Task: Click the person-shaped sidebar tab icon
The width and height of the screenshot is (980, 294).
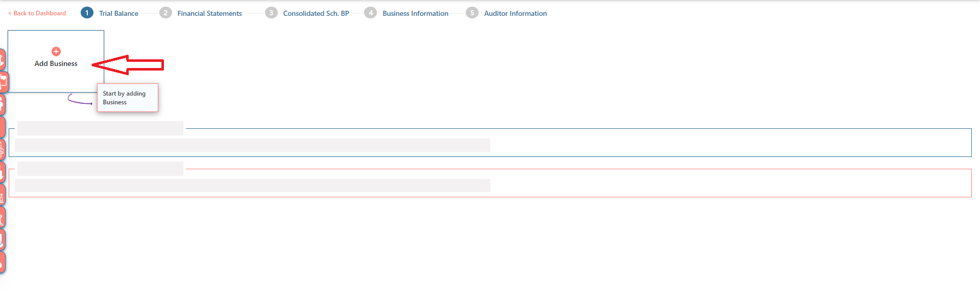Action: click(x=2, y=104)
